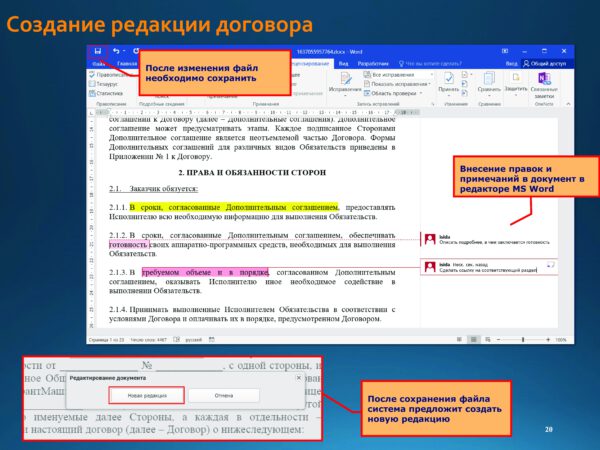The image size is (600, 450).
Task: Expand the Показать исправления dropdown
Action: [x=395, y=84]
